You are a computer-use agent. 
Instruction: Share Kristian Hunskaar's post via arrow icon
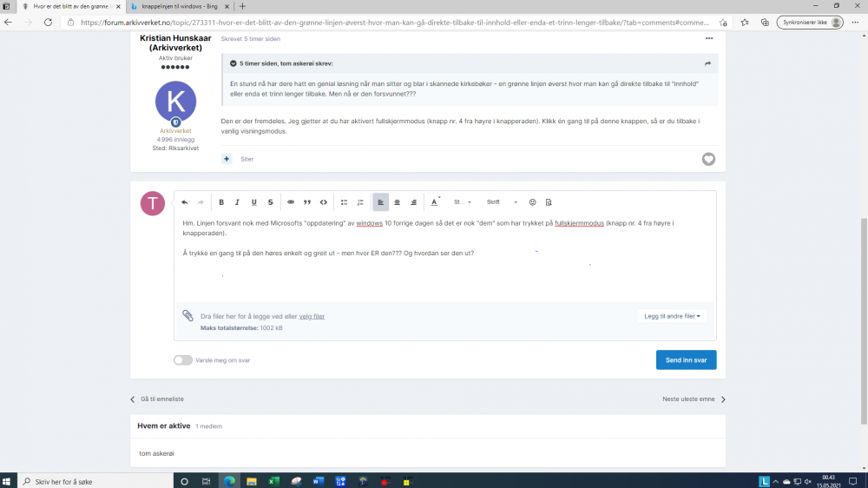(707, 63)
